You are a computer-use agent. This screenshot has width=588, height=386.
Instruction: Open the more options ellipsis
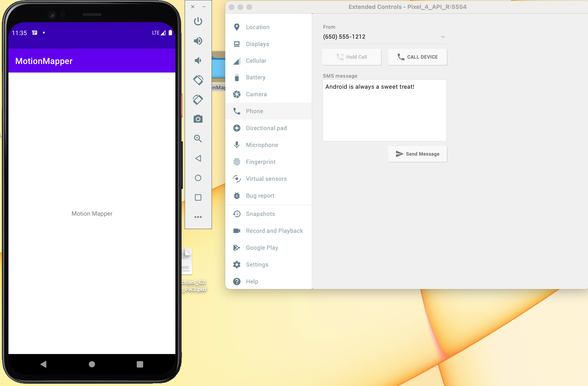[x=198, y=217]
